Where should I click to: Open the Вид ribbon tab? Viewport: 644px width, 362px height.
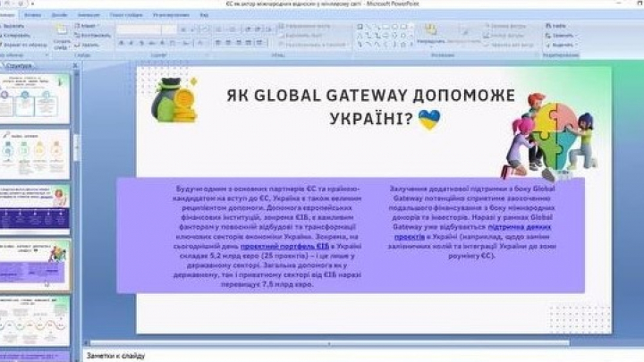[x=204, y=15]
